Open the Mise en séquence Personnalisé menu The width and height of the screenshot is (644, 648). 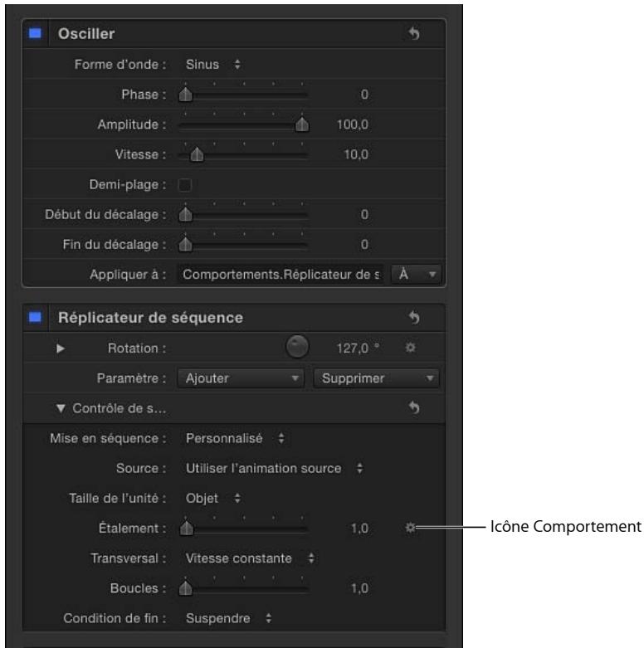coord(235,438)
